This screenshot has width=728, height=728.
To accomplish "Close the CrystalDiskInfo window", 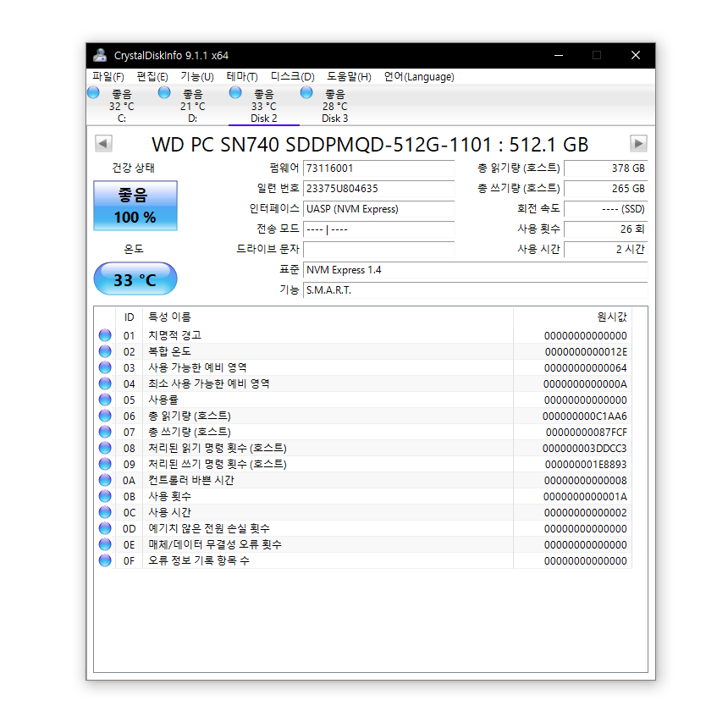I will 636,55.
